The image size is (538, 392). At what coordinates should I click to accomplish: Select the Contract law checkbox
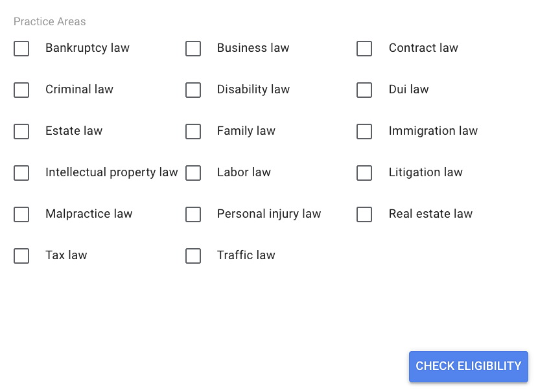(364, 49)
